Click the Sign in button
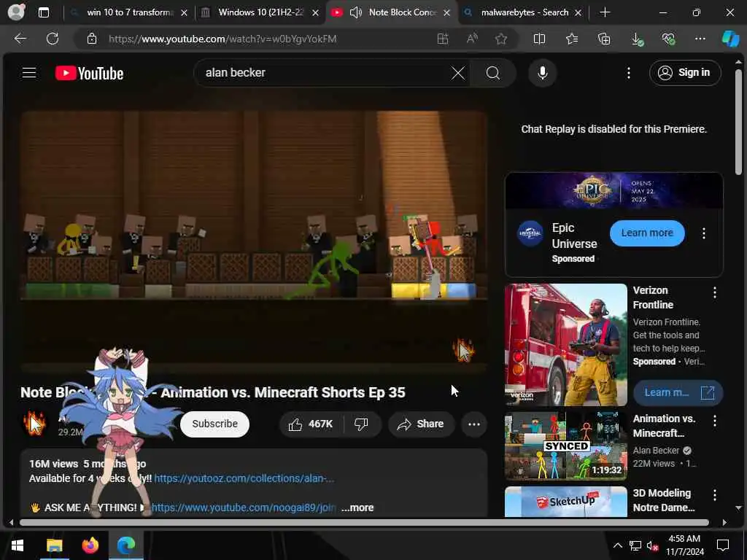The height and width of the screenshot is (560, 747). click(x=684, y=73)
